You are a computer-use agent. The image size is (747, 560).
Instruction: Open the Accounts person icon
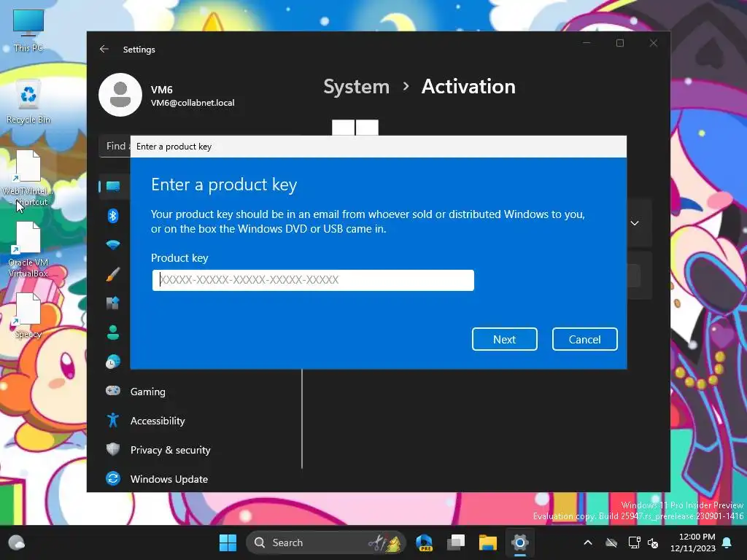coord(113,332)
